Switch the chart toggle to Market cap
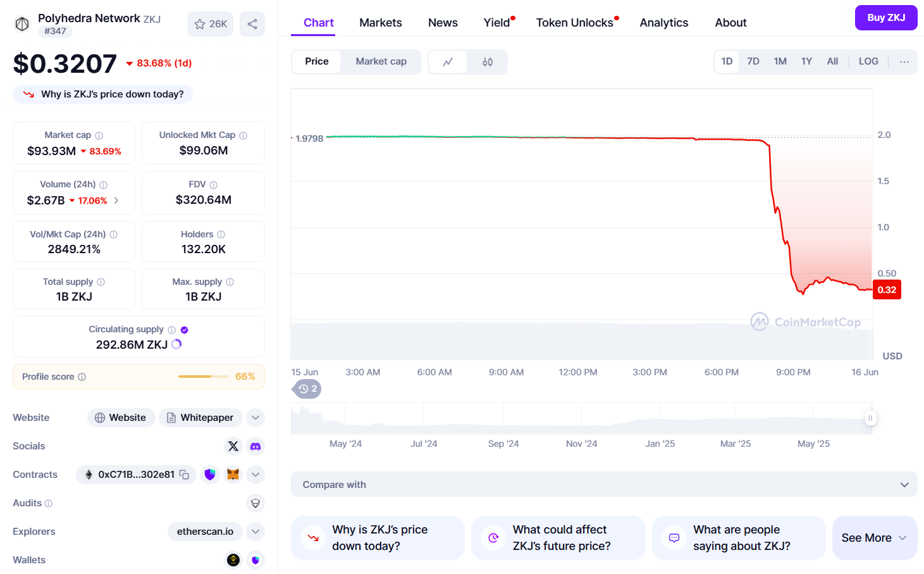 [x=381, y=61]
